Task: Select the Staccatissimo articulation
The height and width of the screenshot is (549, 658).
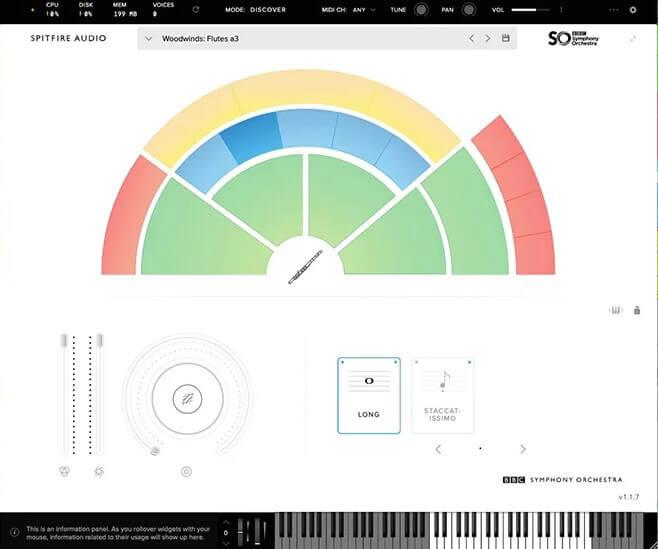Action: (442, 394)
